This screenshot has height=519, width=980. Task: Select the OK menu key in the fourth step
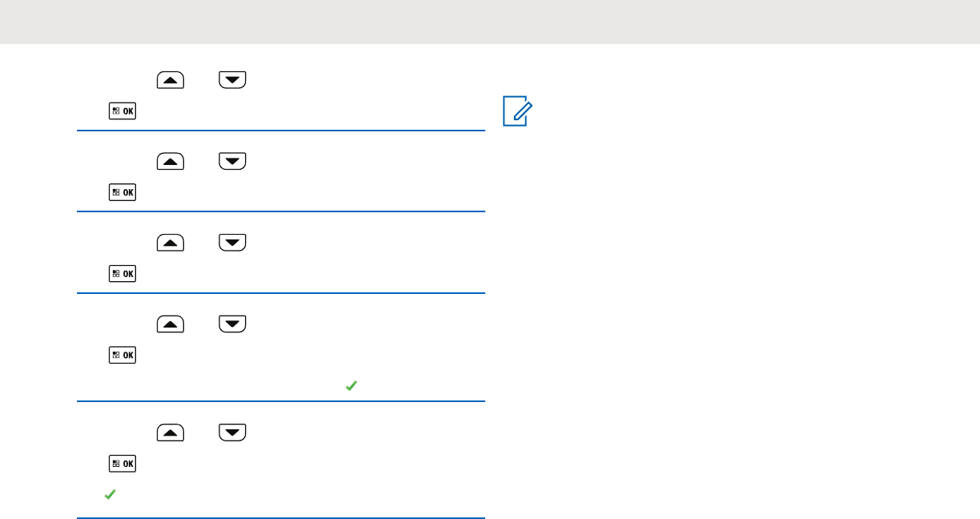[x=122, y=355]
